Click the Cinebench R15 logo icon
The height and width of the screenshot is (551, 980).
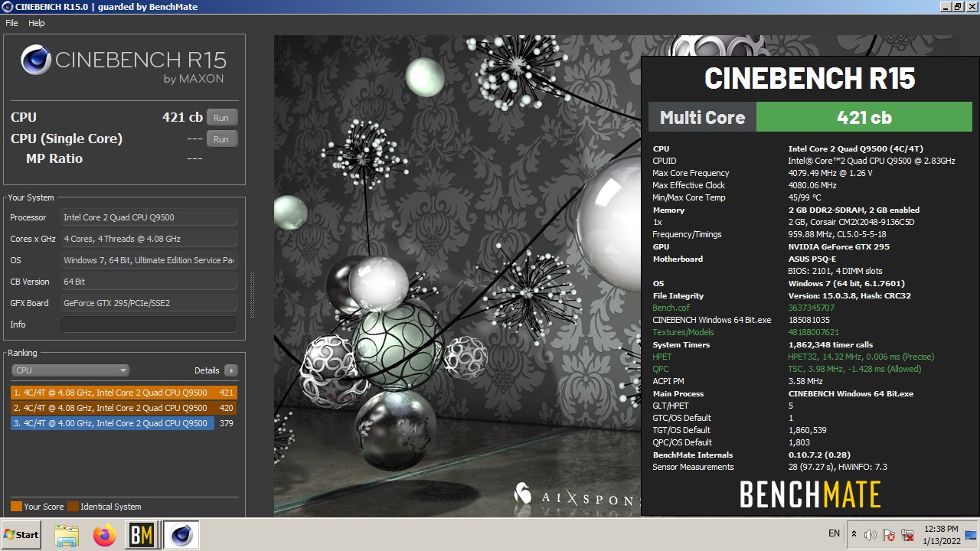point(36,60)
